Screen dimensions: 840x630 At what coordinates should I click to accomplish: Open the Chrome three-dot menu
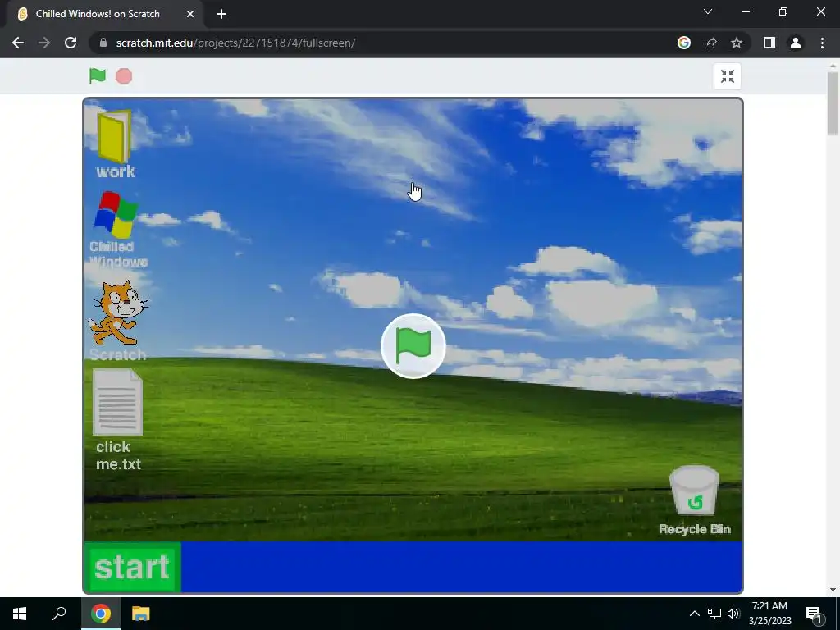pyautogui.click(x=822, y=43)
